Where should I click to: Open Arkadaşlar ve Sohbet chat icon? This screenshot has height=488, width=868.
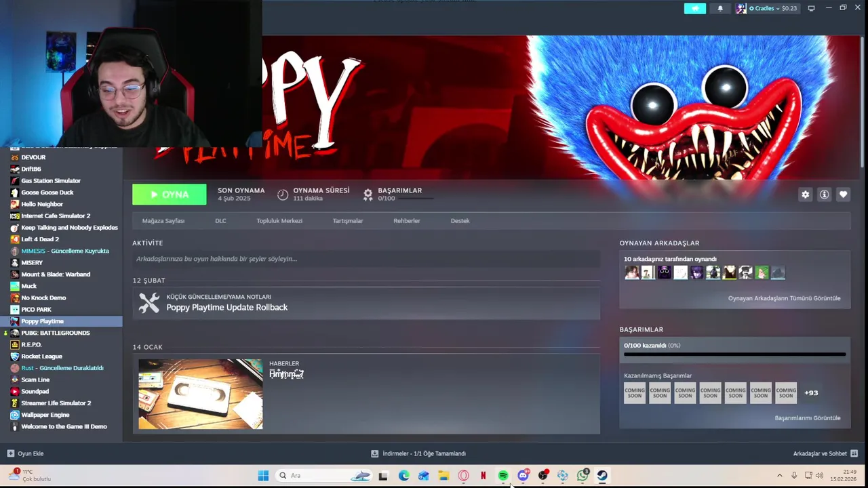click(x=854, y=453)
